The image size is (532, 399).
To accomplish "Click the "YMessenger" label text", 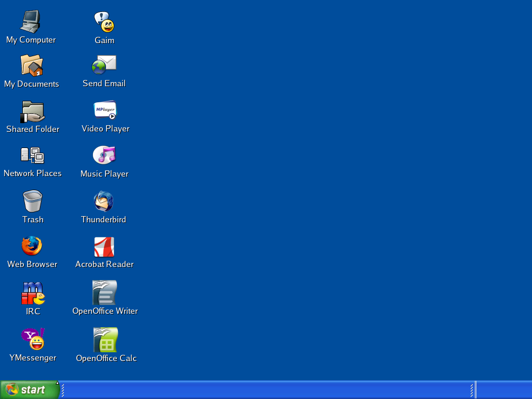I will click(33, 358).
